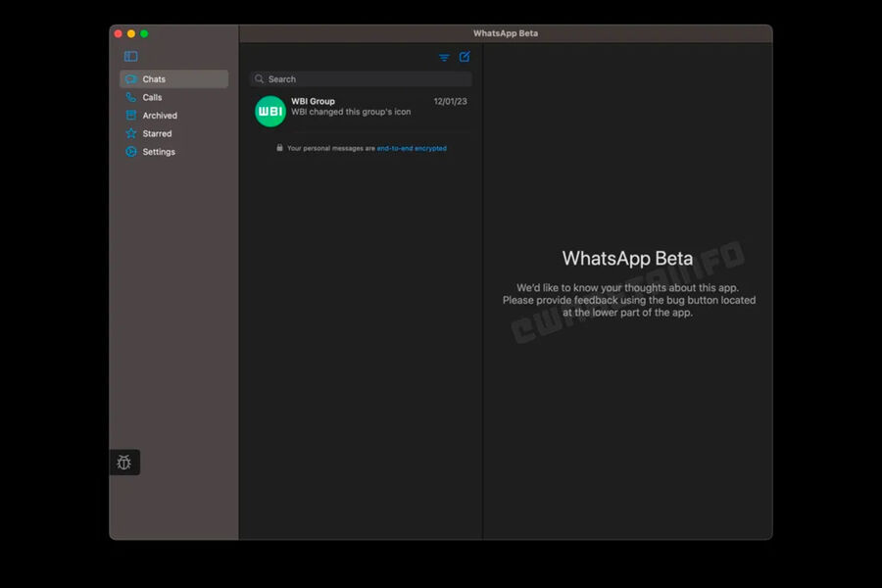Click the magnifier icon in search bar
Screen dimensions: 882x588
(x=260, y=79)
